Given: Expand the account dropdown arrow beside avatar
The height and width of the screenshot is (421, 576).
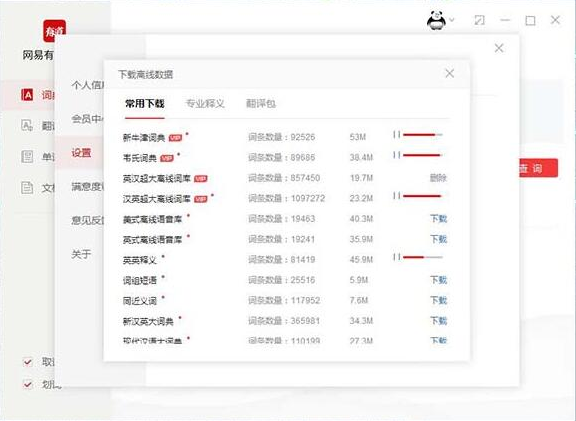Looking at the screenshot, I should point(452,20).
